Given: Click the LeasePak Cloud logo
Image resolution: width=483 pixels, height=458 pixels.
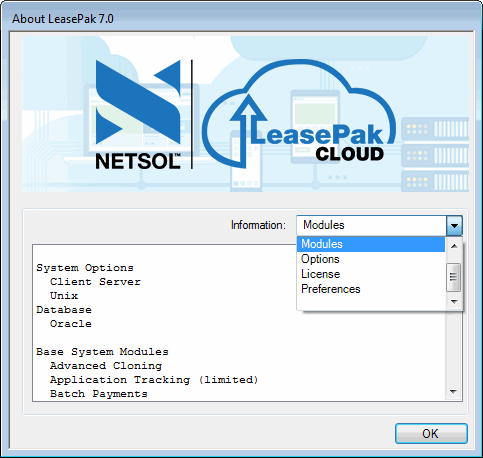Looking at the screenshot, I should point(299,114).
